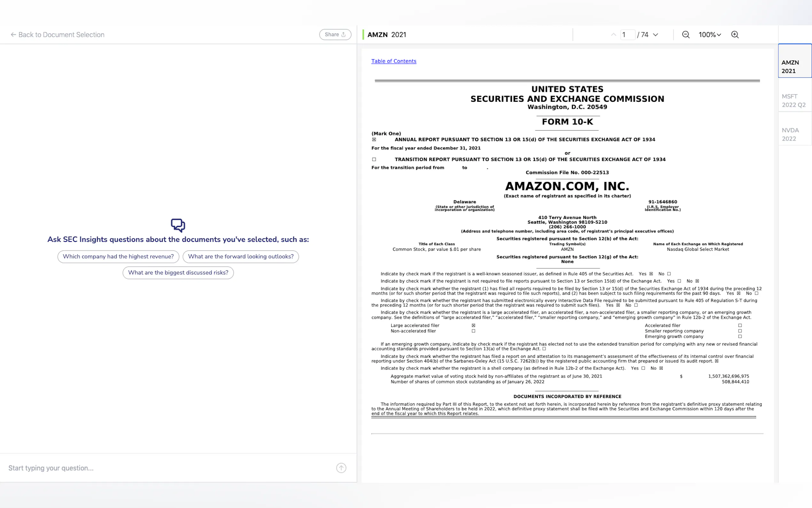
Task: Select the AMZN 2021 document tab
Action: coord(791,67)
